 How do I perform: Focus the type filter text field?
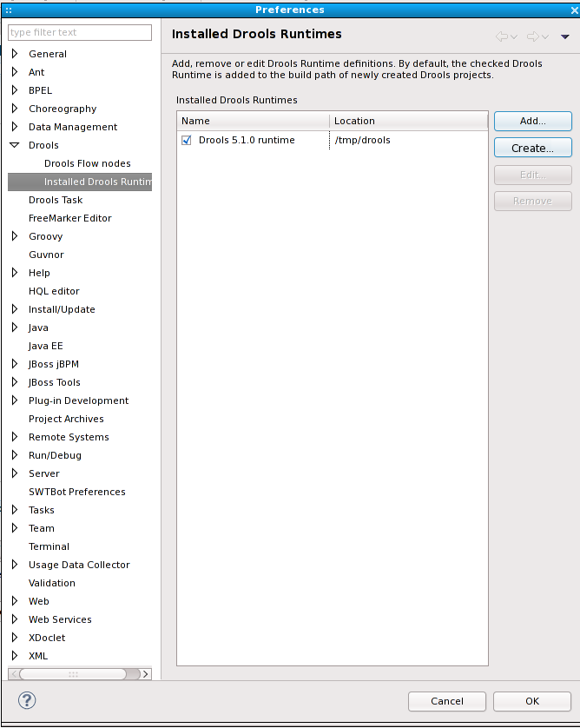click(80, 32)
